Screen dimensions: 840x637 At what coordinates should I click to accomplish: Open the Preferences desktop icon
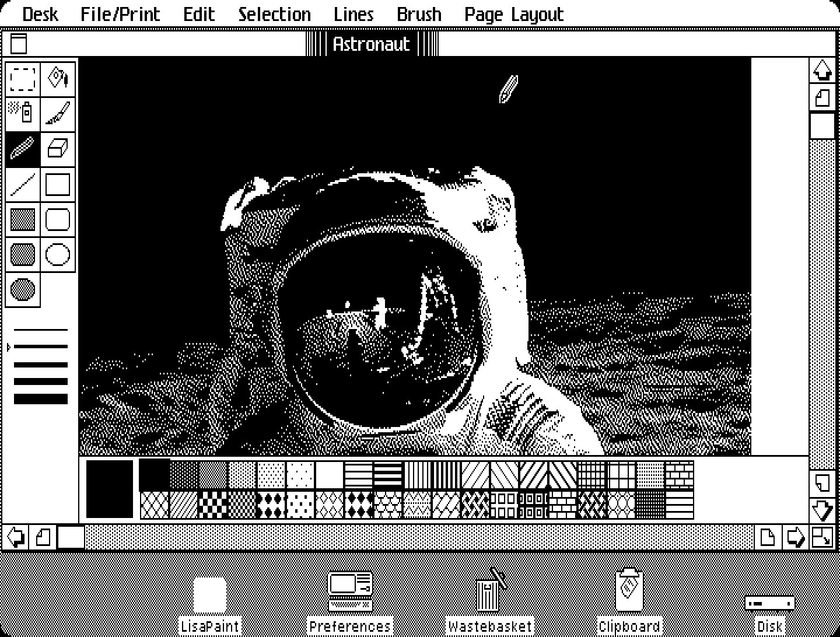[350, 603]
